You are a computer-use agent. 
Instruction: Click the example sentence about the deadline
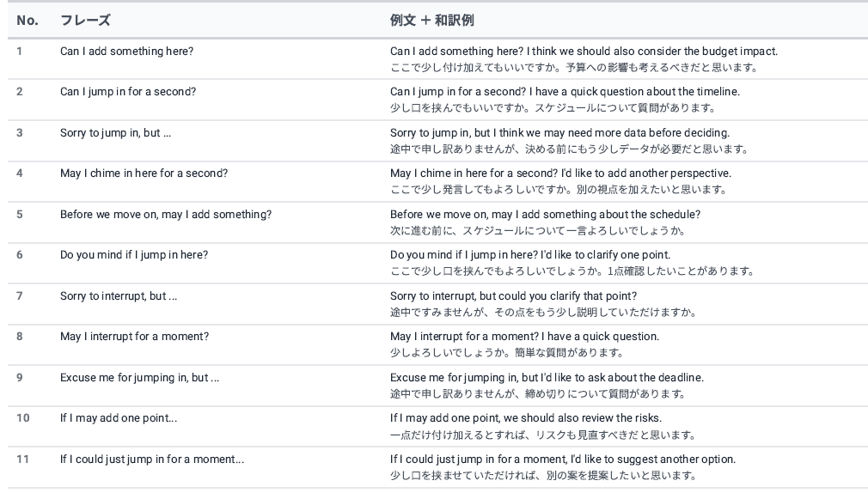[547, 378]
